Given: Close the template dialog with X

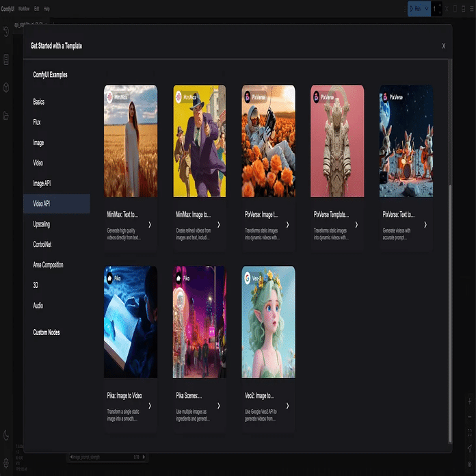Looking at the screenshot, I should pyautogui.click(x=444, y=46).
